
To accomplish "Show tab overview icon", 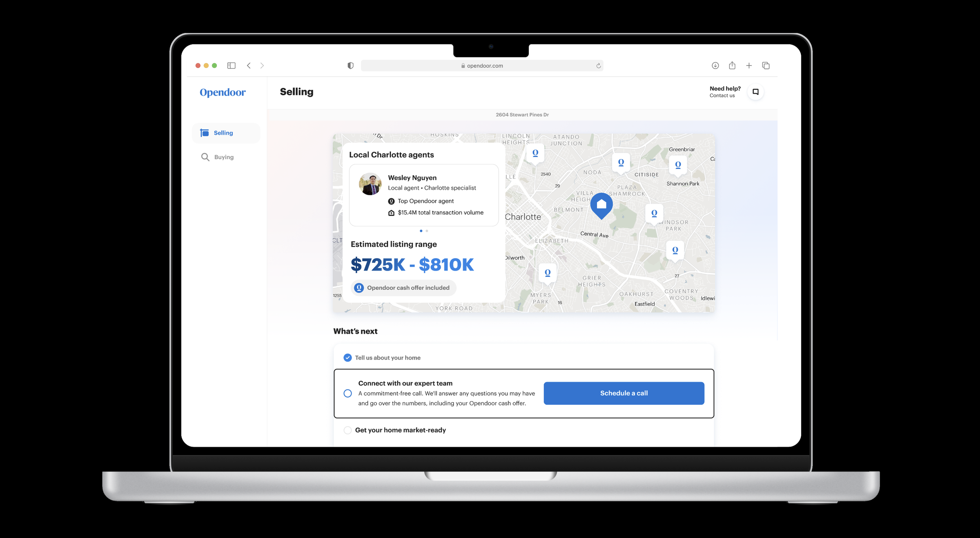I will 766,65.
